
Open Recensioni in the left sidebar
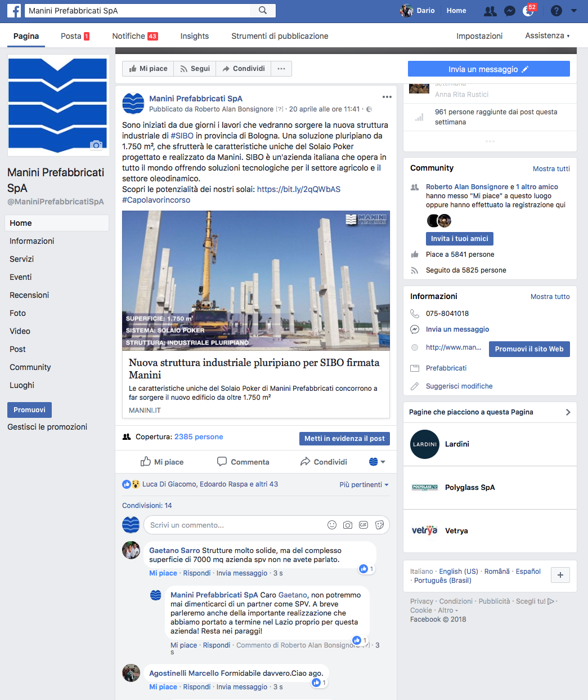coord(29,295)
